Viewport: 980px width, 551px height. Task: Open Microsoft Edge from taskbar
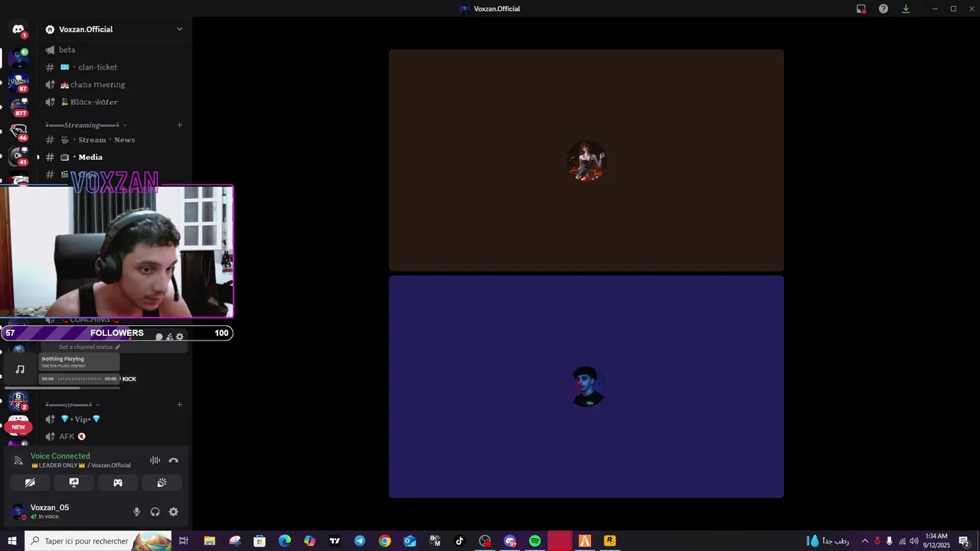tap(285, 541)
